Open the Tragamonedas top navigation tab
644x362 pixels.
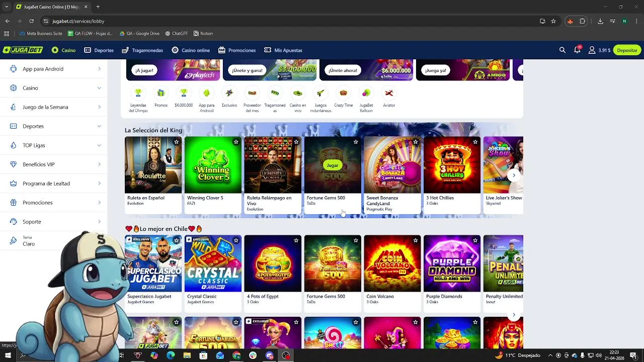142,50
